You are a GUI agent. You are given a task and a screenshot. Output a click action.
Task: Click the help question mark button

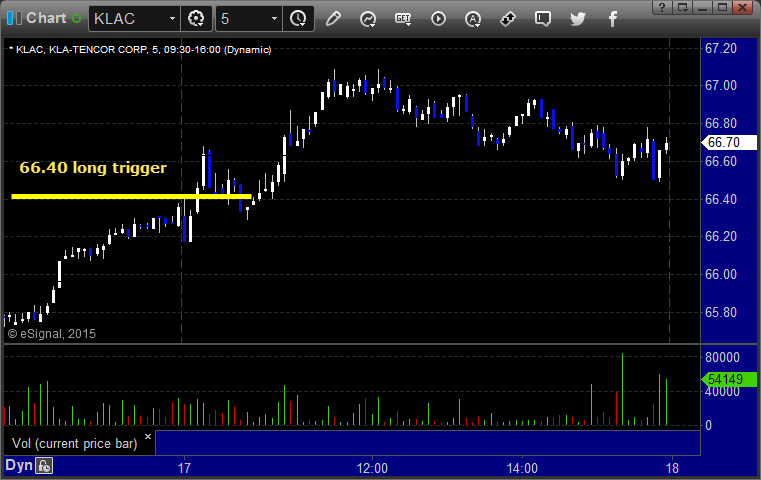662,7
